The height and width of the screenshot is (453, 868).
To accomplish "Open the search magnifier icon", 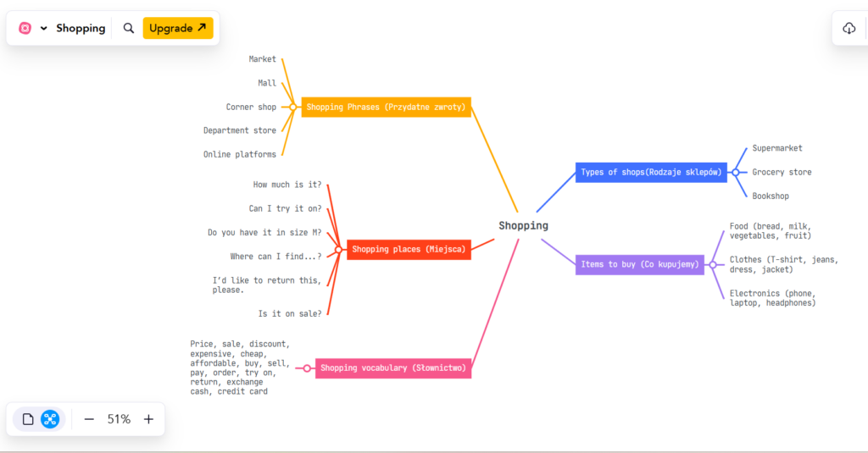I will click(129, 28).
